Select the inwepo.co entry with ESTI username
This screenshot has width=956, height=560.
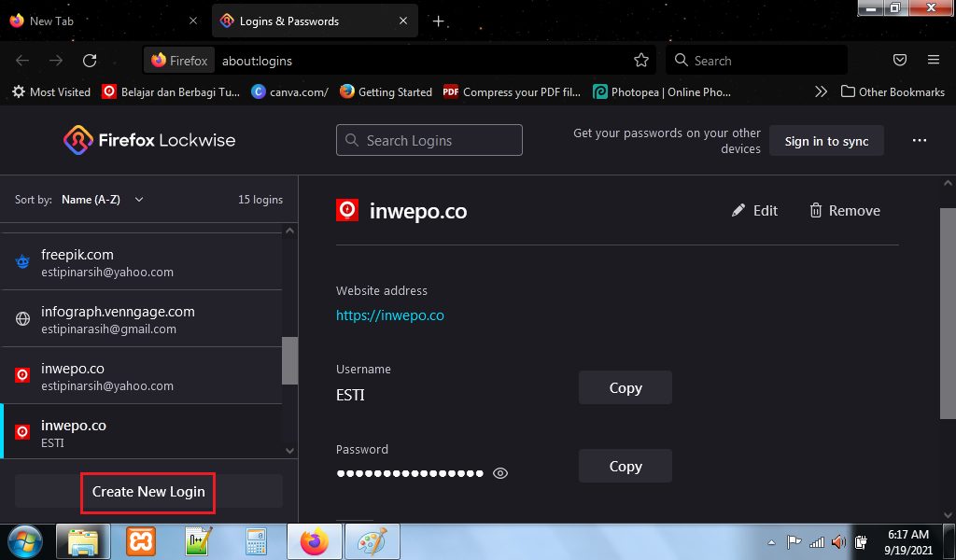(x=141, y=433)
